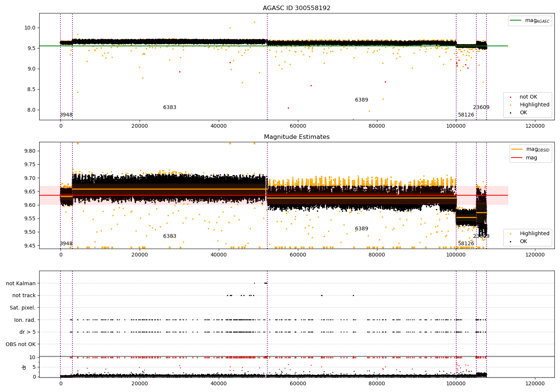Click 'not OK' legend entry text
This screenshot has width=560, height=392.
(528, 97)
